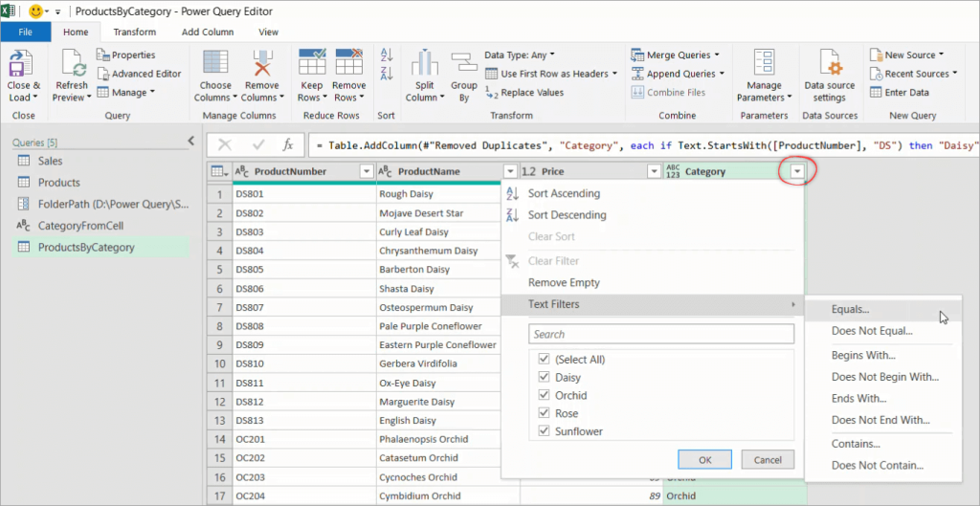Click the Remove Columns icon
Viewport: 980px width, 506px height.
point(262,64)
